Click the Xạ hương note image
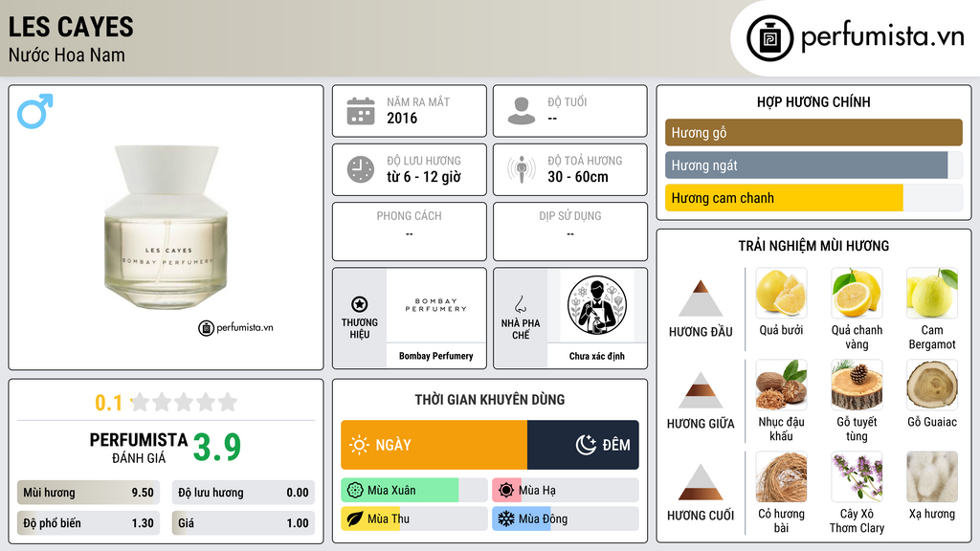 (x=932, y=476)
